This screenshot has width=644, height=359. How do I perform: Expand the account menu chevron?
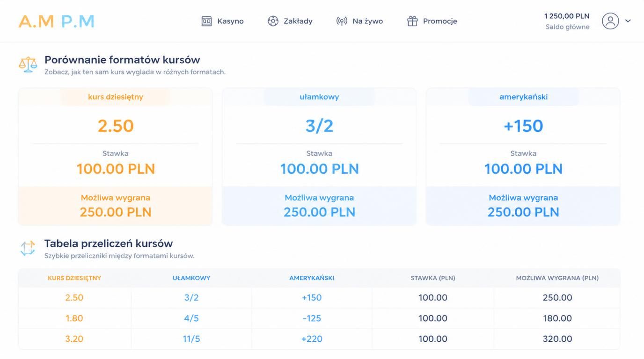[628, 21]
